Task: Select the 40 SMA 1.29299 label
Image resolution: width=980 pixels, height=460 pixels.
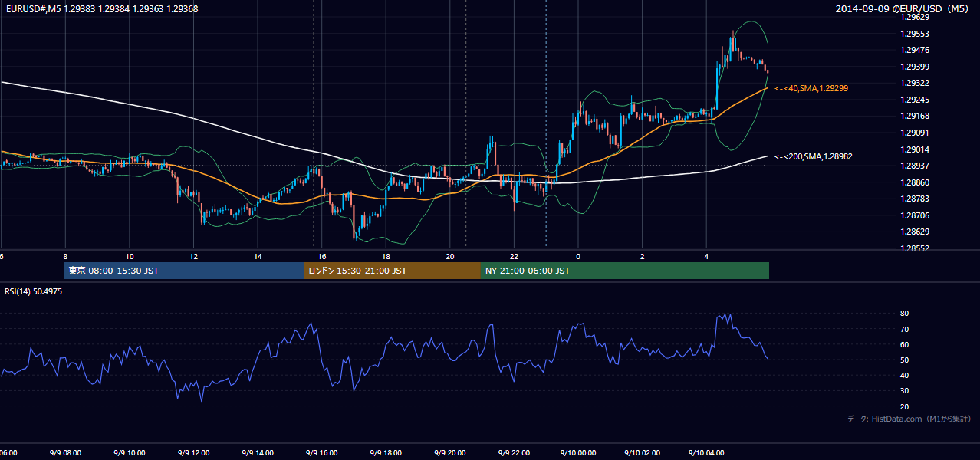Action: pyautogui.click(x=811, y=89)
